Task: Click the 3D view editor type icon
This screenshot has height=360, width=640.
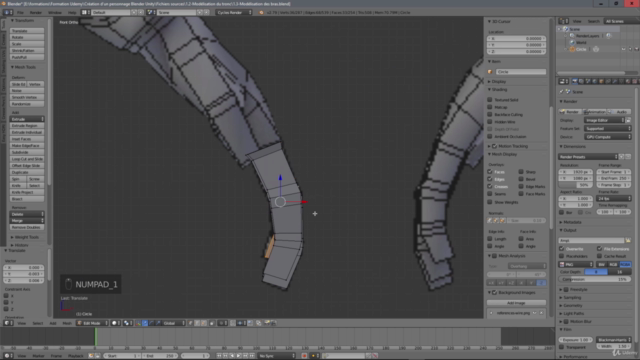Action: click(x=7, y=323)
